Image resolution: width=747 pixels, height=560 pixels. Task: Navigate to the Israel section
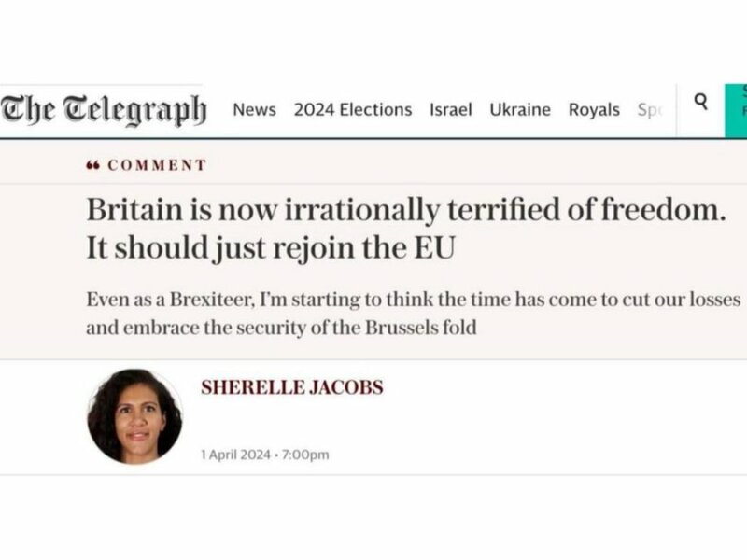[x=451, y=109]
